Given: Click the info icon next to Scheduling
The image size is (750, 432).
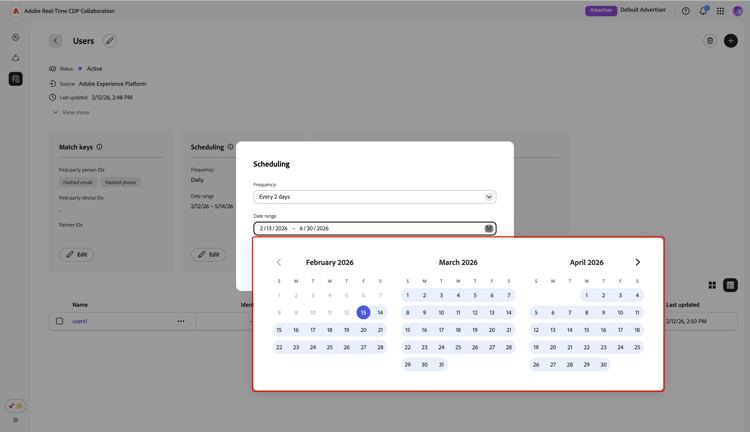Looking at the screenshot, I should pyautogui.click(x=231, y=147).
